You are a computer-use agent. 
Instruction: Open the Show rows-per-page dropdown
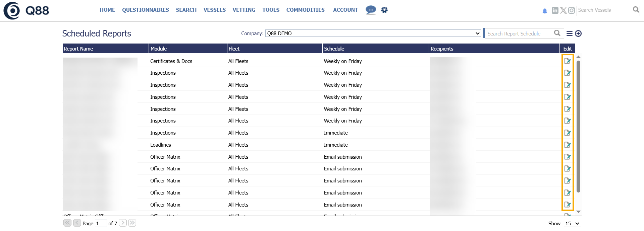click(x=572, y=224)
